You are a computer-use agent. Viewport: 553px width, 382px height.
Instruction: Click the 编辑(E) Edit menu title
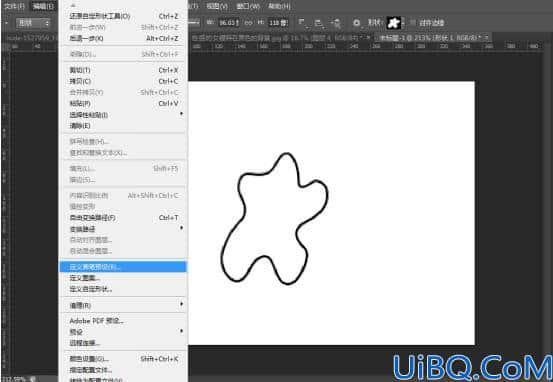click(43, 6)
